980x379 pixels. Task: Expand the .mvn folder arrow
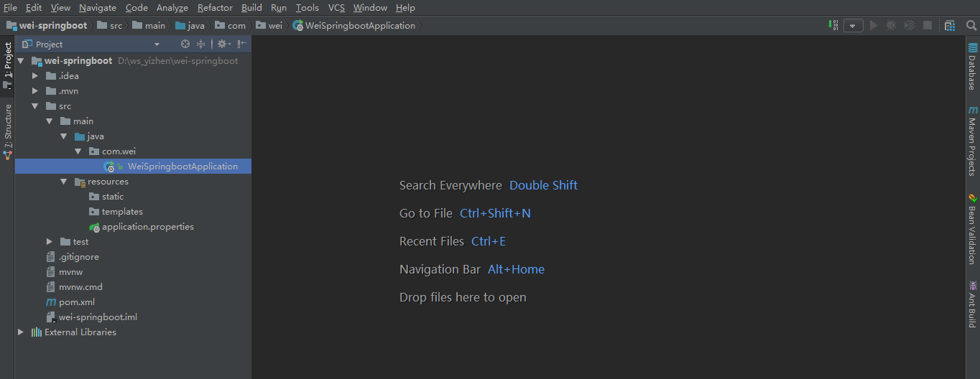(x=35, y=91)
